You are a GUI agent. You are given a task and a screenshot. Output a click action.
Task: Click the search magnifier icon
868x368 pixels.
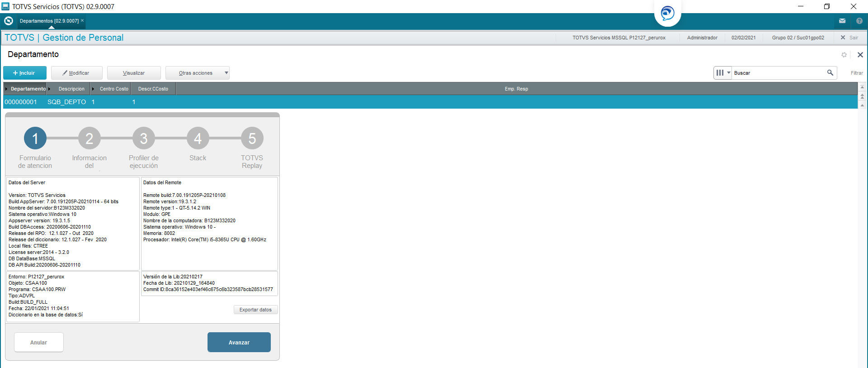(830, 72)
